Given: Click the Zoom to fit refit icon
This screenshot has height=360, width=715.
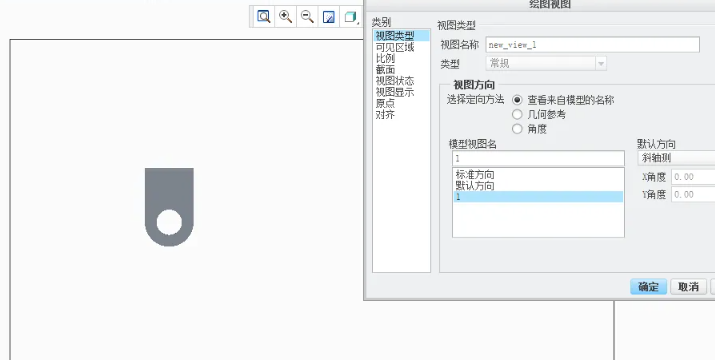Looking at the screenshot, I should pos(264,17).
